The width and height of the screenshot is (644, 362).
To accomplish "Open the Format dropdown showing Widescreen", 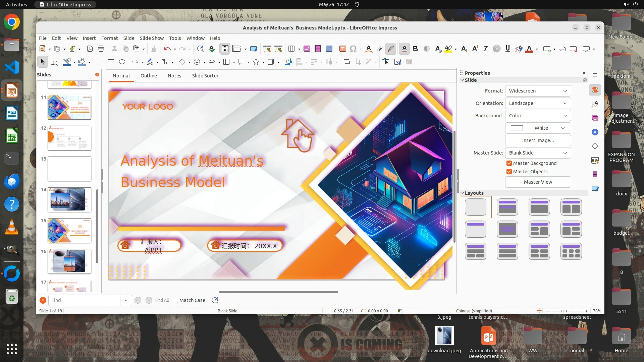I will (538, 91).
